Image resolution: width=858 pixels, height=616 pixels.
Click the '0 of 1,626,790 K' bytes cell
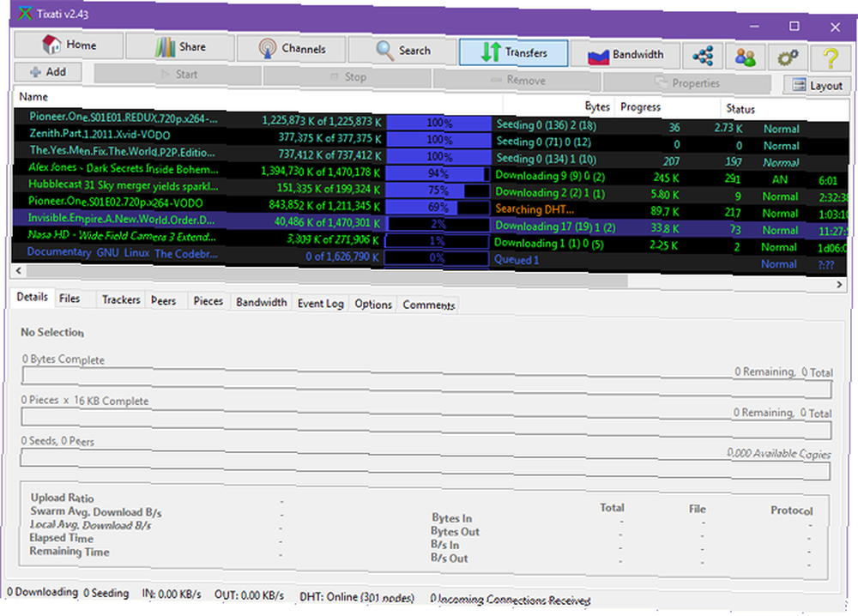point(342,256)
